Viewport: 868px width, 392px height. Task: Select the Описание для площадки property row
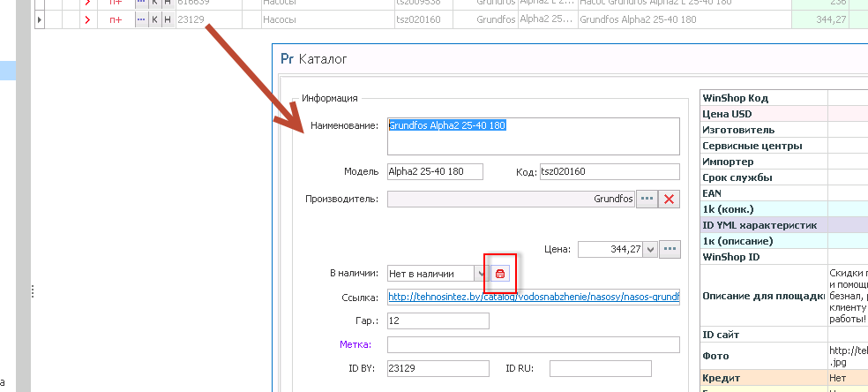pyautogui.click(x=784, y=296)
